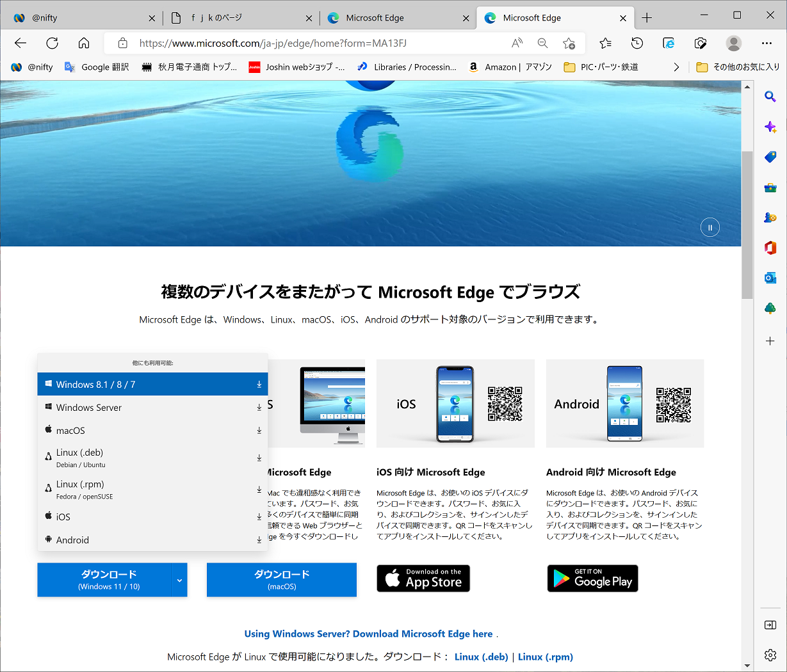Open the profile account avatar
Screen dimensions: 787x672
click(x=734, y=43)
